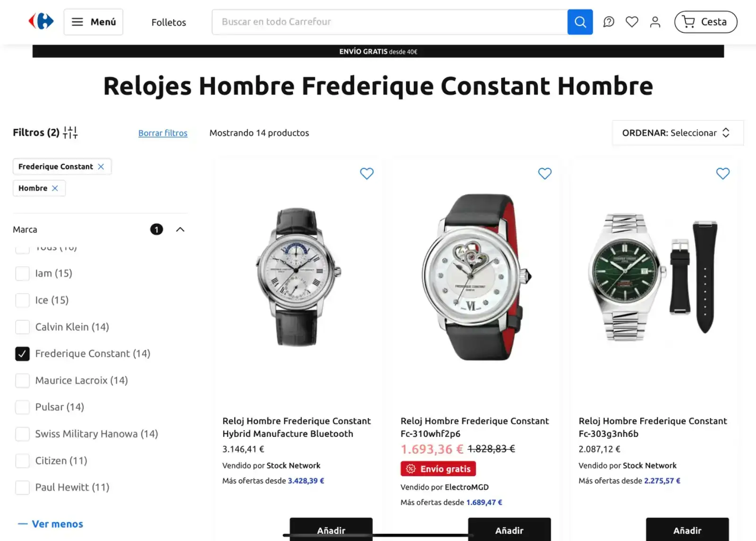The image size is (756, 541).
Task: Open the wishlist heart in header
Action: (632, 22)
